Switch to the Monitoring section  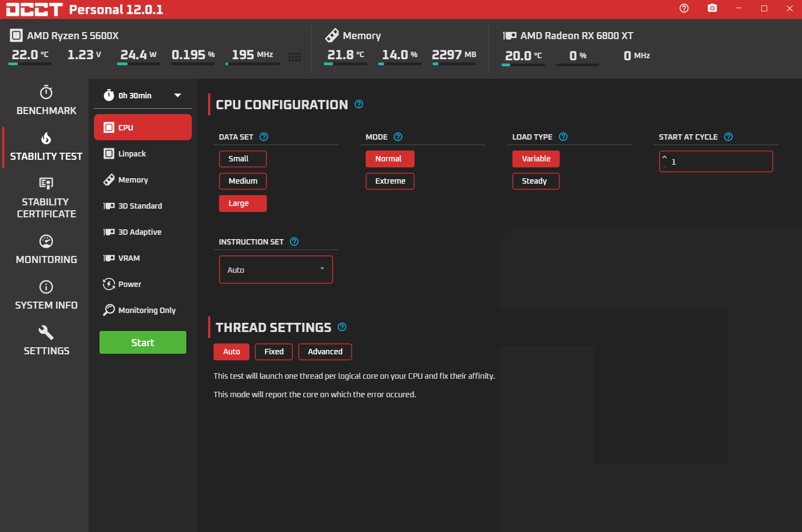click(x=46, y=250)
